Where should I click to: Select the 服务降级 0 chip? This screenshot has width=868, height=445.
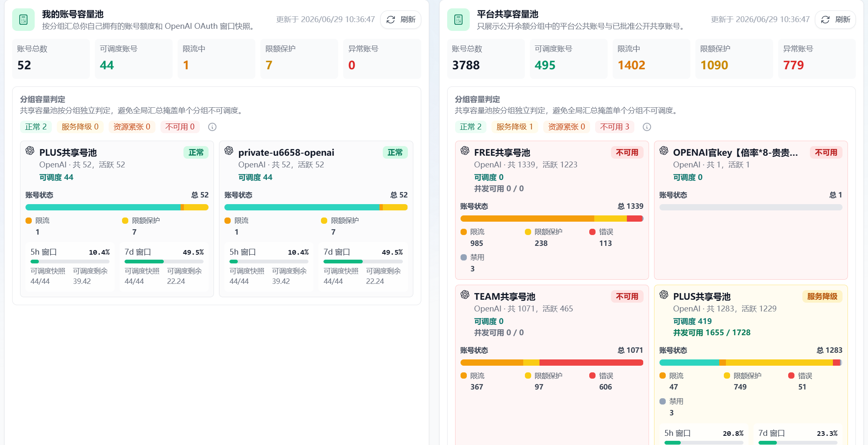[x=80, y=127]
